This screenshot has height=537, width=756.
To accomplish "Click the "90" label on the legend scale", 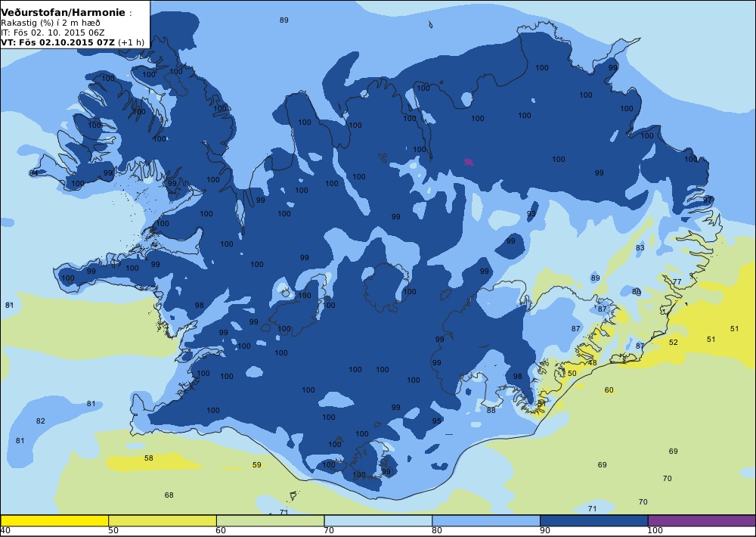I will coord(545,531).
